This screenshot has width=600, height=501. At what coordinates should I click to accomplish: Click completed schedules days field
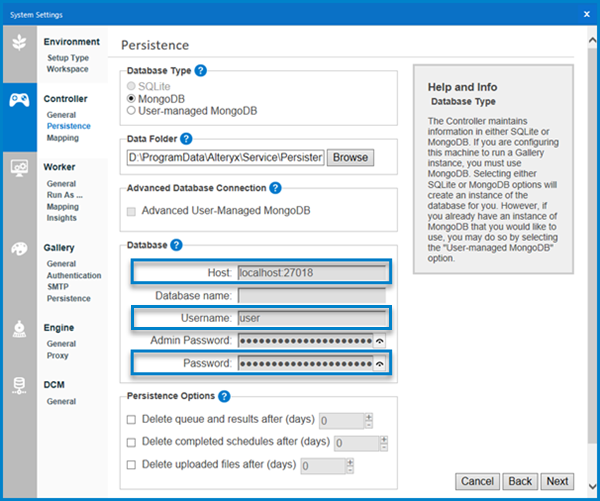[x=357, y=443]
